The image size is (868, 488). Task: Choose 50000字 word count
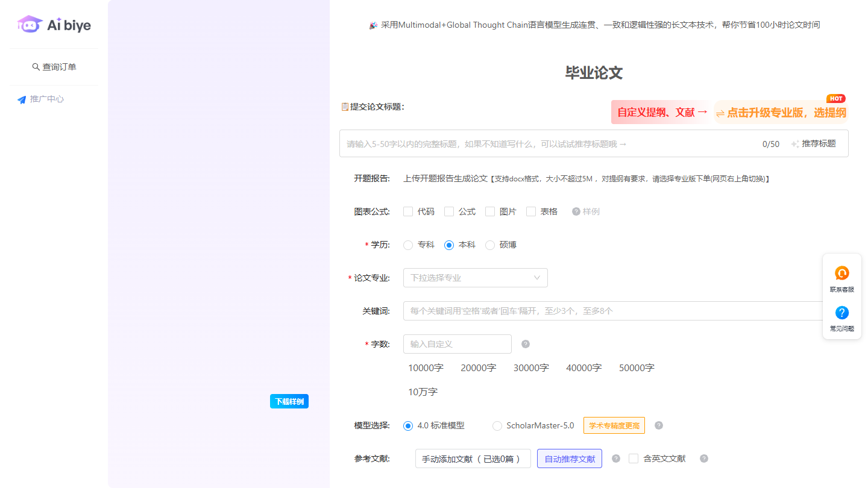pyautogui.click(x=637, y=368)
